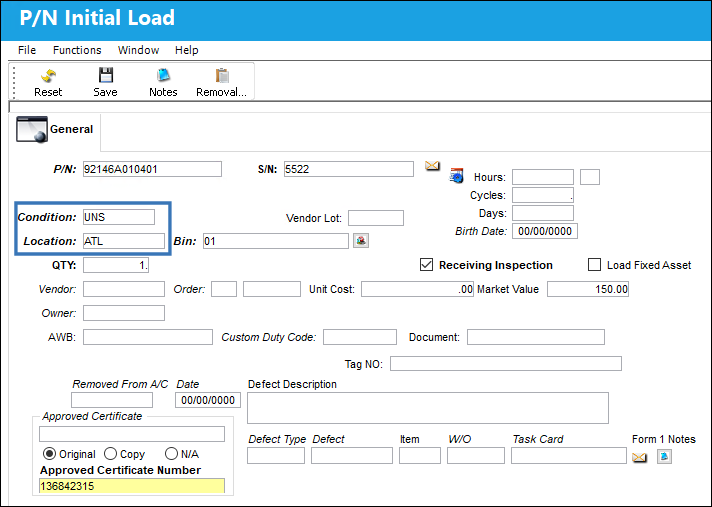Click the Condition field containing UNS
The image size is (712, 507).
[119, 217]
